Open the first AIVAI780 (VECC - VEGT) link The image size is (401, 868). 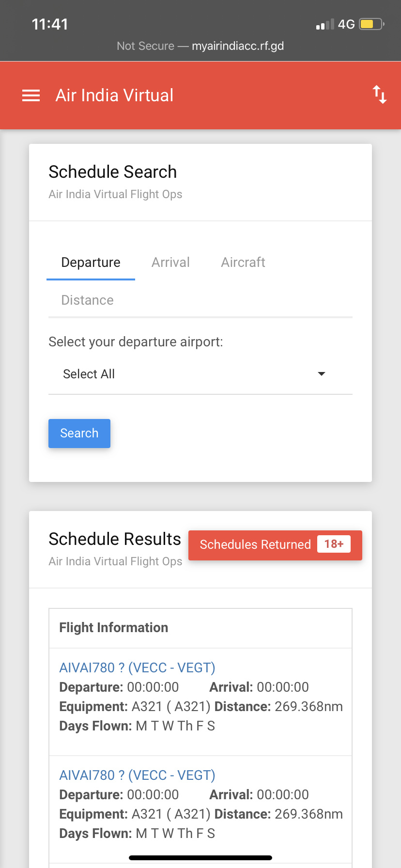pos(137,668)
